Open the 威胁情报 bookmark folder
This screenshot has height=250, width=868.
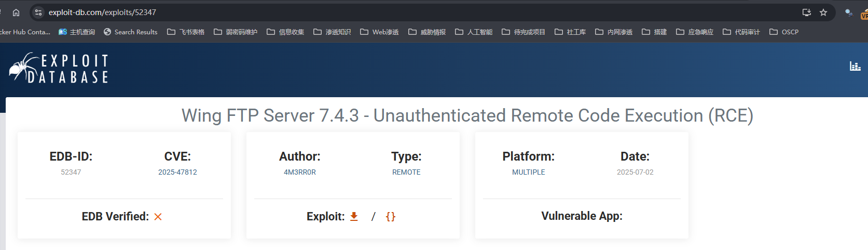[x=427, y=32]
